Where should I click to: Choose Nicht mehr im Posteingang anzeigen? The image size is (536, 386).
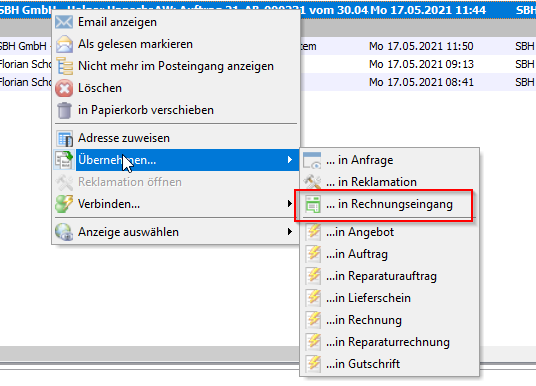pos(176,66)
